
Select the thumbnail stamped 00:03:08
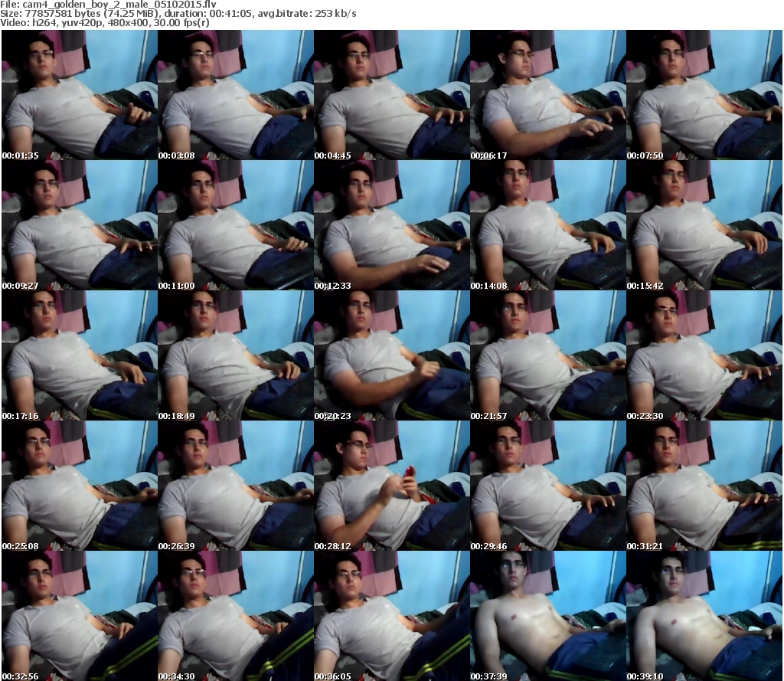pyautogui.click(x=236, y=95)
